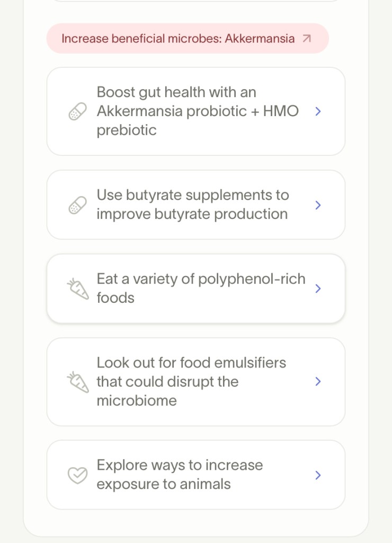392x543 pixels.
Task: Expand the Akkermansia probiotic + HMO prebiotic chevron
Action: (x=318, y=111)
